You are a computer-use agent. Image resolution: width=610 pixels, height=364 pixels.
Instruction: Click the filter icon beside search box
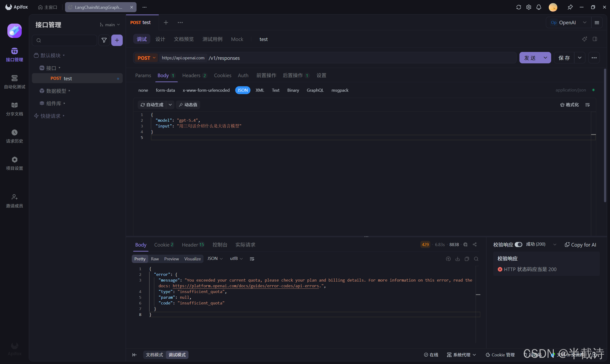click(x=104, y=40)
